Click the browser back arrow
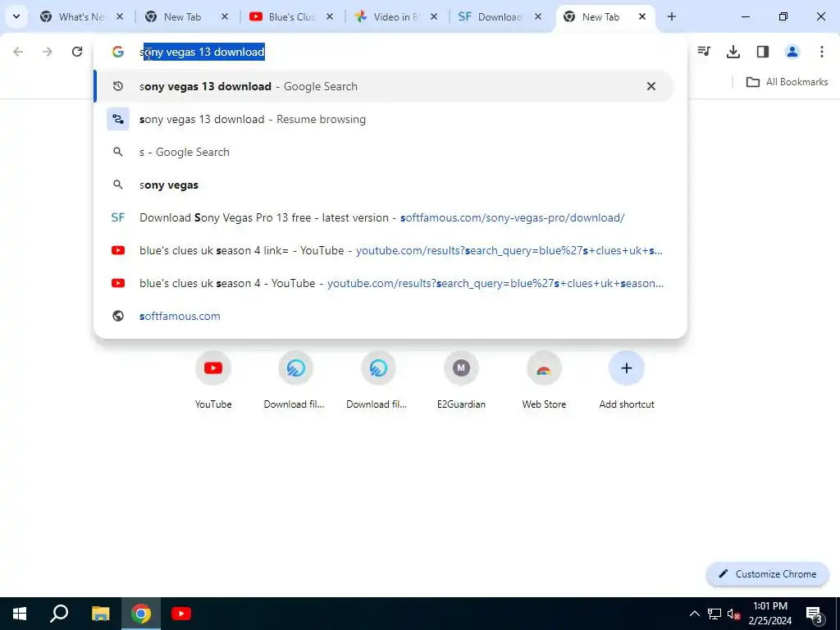840x630 pixels. (x=18, y=52)
